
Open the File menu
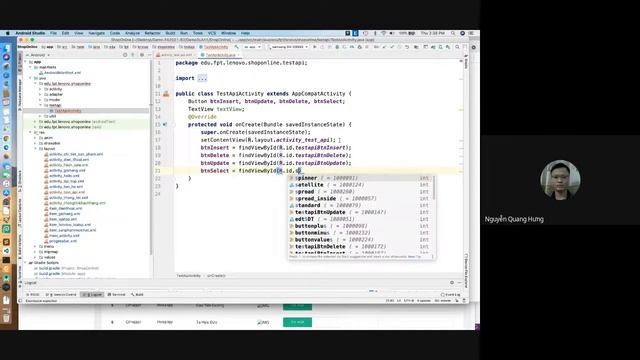tap(53, 33)
